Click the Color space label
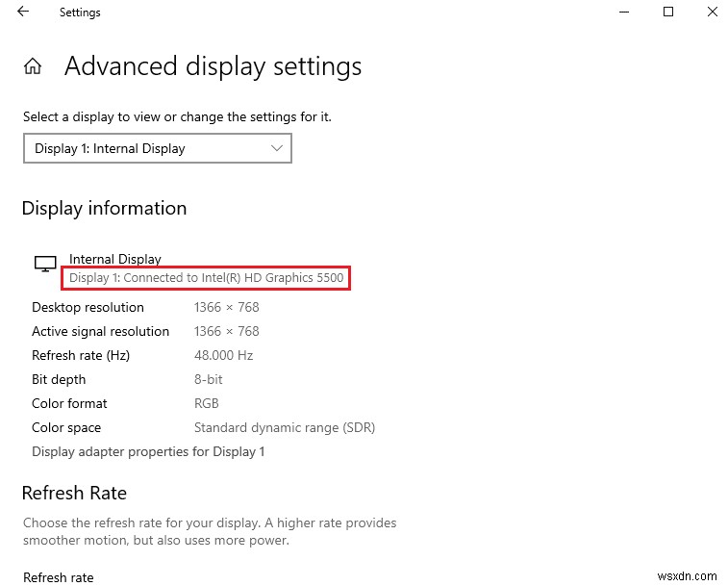The height and width of the screenshot is (586, 728). point(66,427)
